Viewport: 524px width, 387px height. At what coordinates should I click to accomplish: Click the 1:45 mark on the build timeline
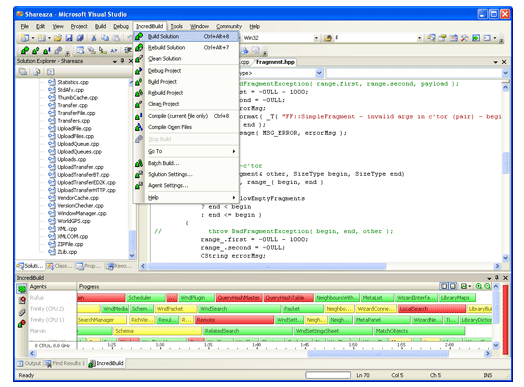click(x=304, y=345)
